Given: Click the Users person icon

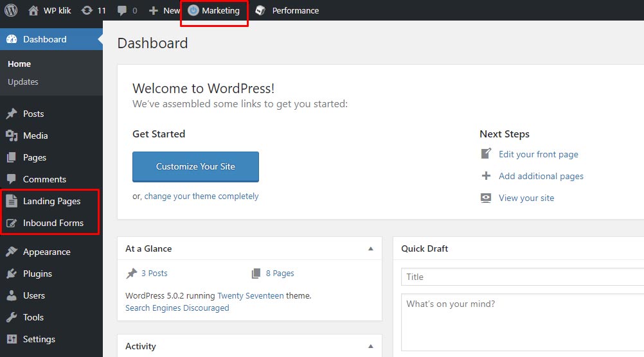Looking at the screenshot, I should point(12,295).
